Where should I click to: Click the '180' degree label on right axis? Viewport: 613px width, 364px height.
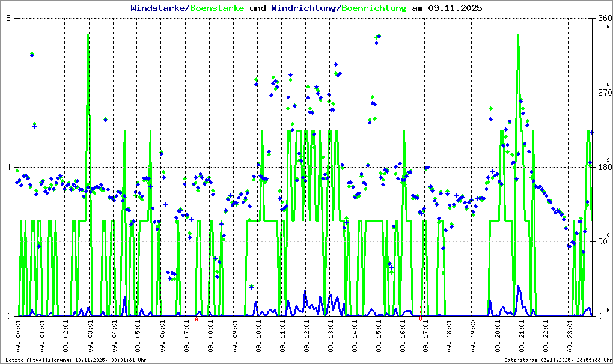(x=604, y=168)
